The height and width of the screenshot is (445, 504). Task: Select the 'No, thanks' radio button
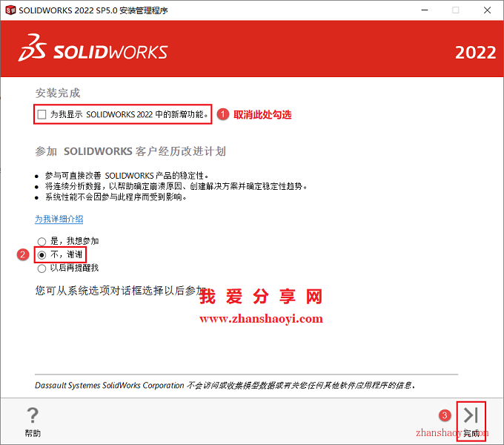pos(42,255)
